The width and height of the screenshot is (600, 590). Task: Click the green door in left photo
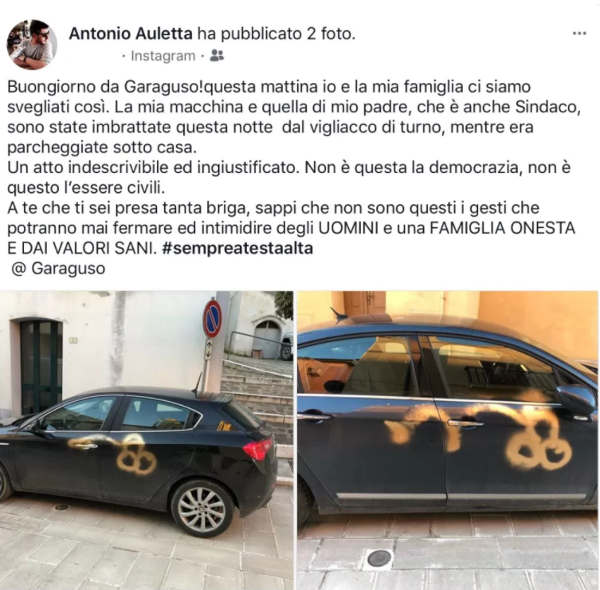[41, 367]
